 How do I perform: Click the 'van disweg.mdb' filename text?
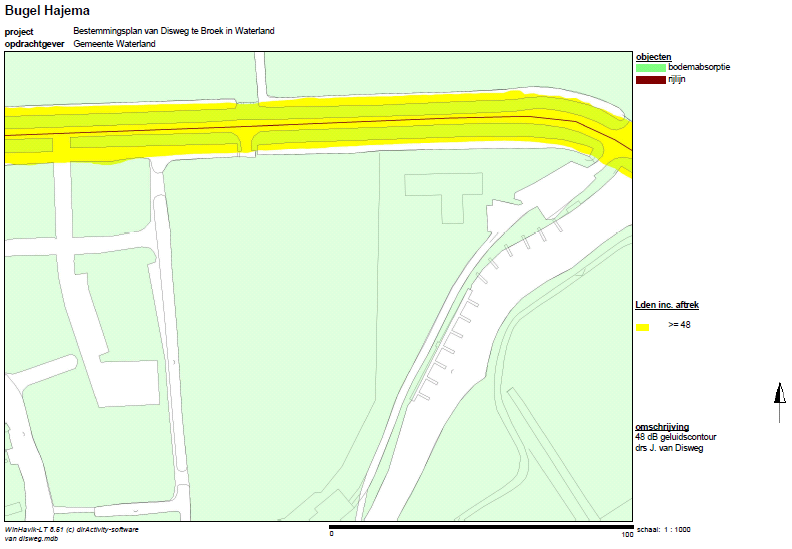pyautogui.click(x=31, y=539)
